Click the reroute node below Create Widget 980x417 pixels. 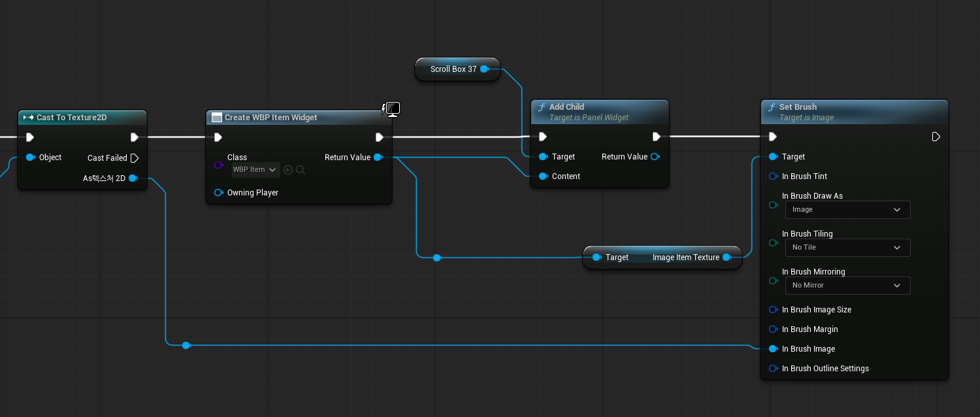pyautogui.click(x=437, y=258)
